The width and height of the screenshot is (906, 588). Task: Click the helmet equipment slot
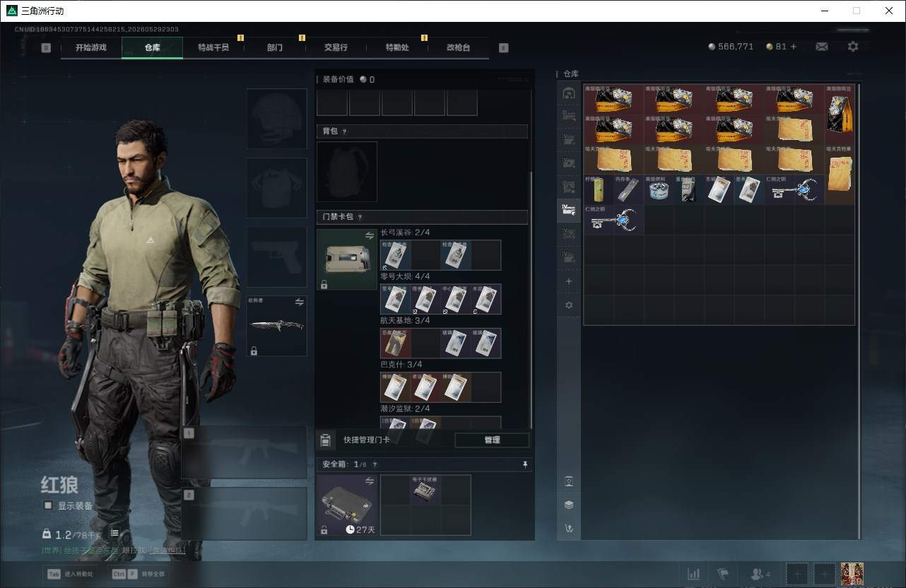(x=276, y=119)
